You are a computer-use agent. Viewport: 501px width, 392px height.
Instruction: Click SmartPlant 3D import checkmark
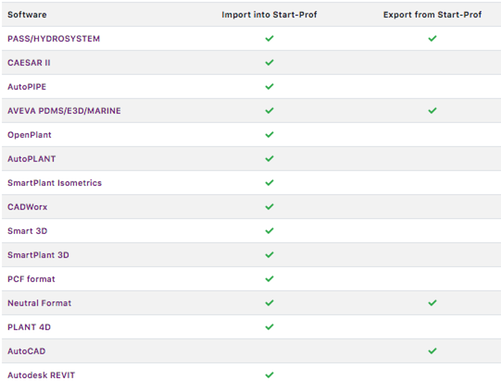tap(269, 254)
